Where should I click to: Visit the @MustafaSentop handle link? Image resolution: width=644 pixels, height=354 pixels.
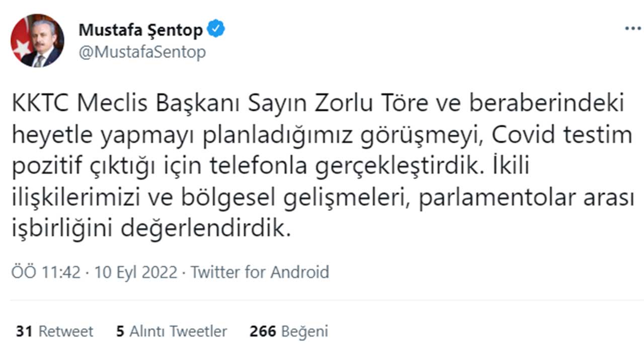(x=142, y=52)
